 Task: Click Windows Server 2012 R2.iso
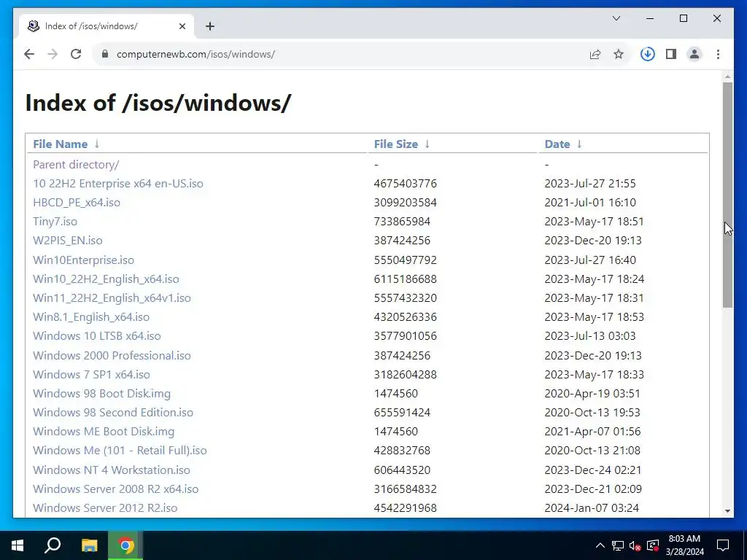[105, 508]
